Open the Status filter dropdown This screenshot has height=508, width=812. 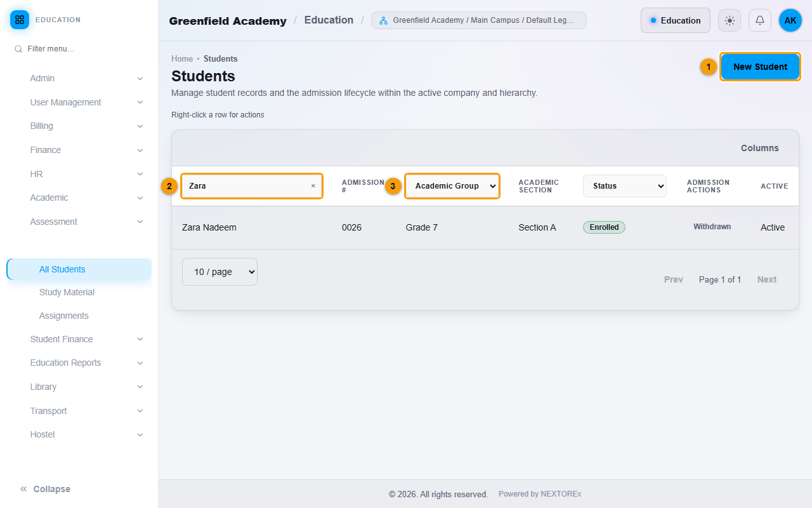click(x=625, y=186)
